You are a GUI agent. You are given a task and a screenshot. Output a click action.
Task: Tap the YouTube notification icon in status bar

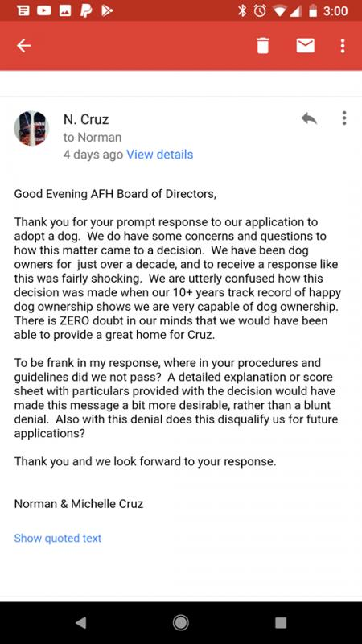44,10
